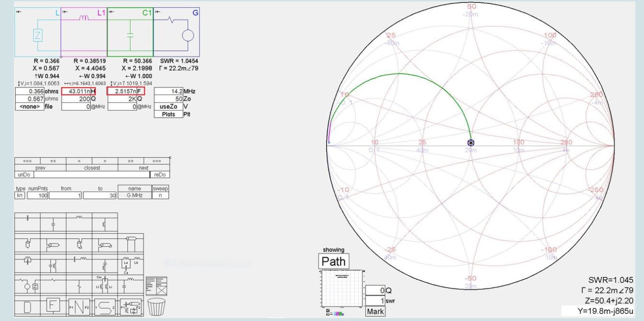644x321 pixels.
Task: Click the Mark button
Action: pyautogui.click(x=375, y=311)
